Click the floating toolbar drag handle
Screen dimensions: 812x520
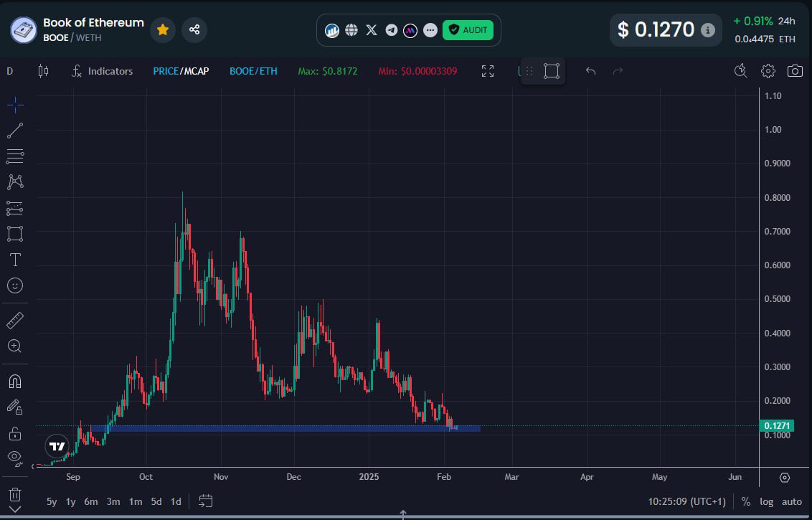click(x=529, y=72)
